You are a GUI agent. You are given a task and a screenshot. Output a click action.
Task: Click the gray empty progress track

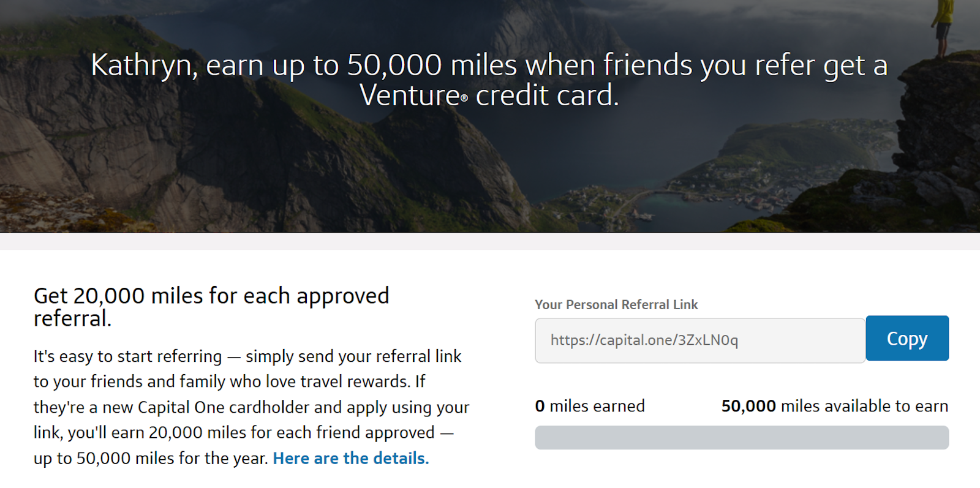click(x=741, y=437)
